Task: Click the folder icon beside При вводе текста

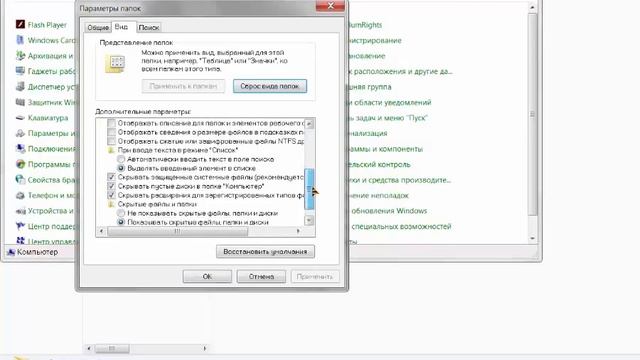Action: [111, 150]
